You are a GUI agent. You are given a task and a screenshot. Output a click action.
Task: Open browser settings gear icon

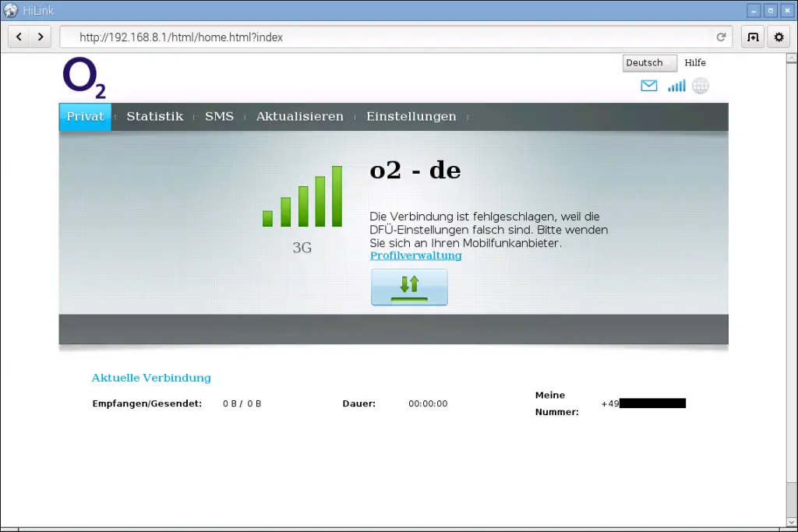point(779,37)
